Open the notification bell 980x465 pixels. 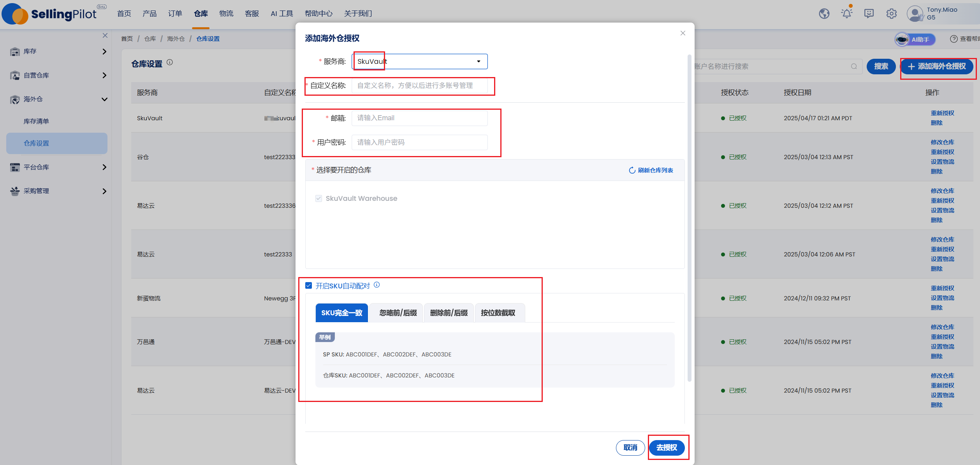point(846,14)
